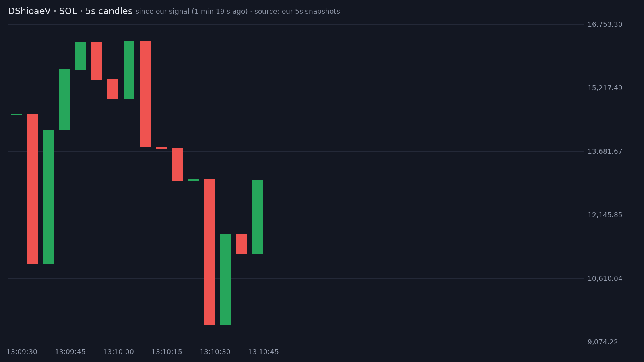This screenshot has width=644, height=362.
Task: Click the 13,681.67 price axis label
Action: pyautogui.click(x=605, y=152)
